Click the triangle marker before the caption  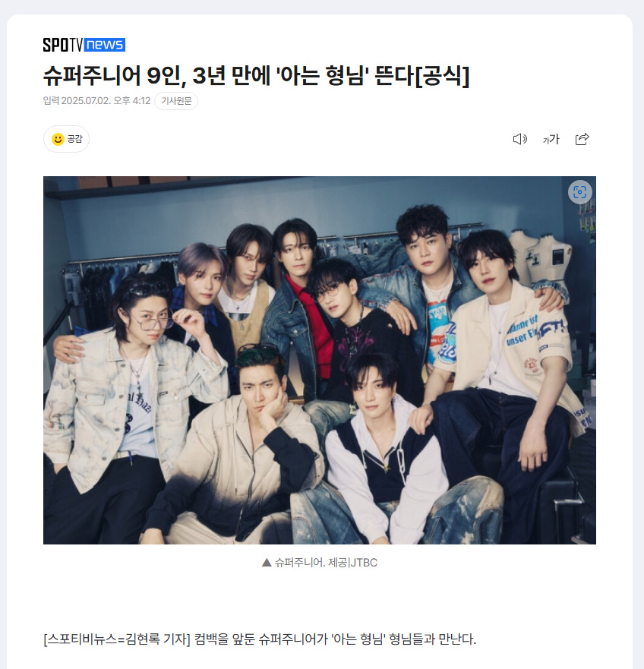point(267,563)
